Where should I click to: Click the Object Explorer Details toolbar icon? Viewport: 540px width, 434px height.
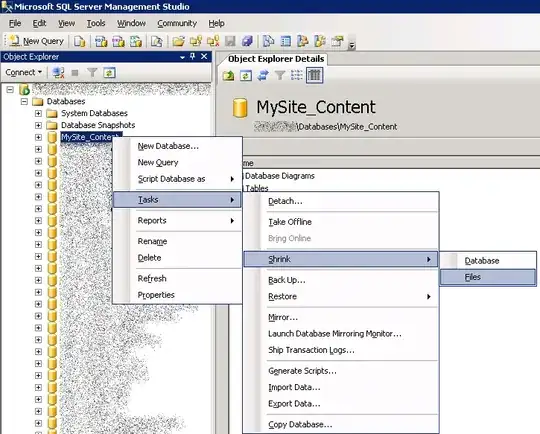[x=286, y=42]
